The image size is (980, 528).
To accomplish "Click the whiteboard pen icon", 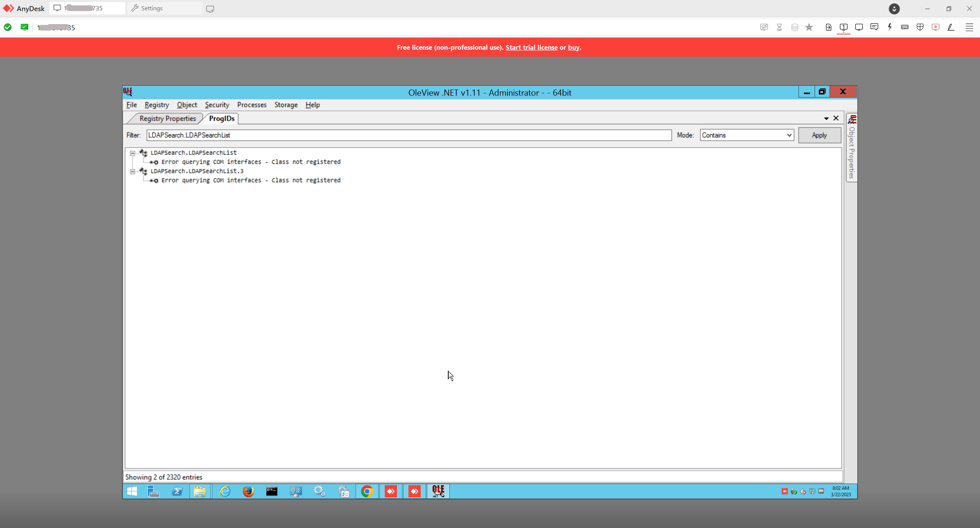I will (951, 27).
